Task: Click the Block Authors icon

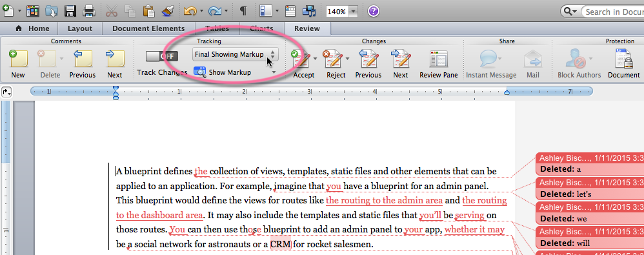Action: pyautogui.click(x=579, y=64)
